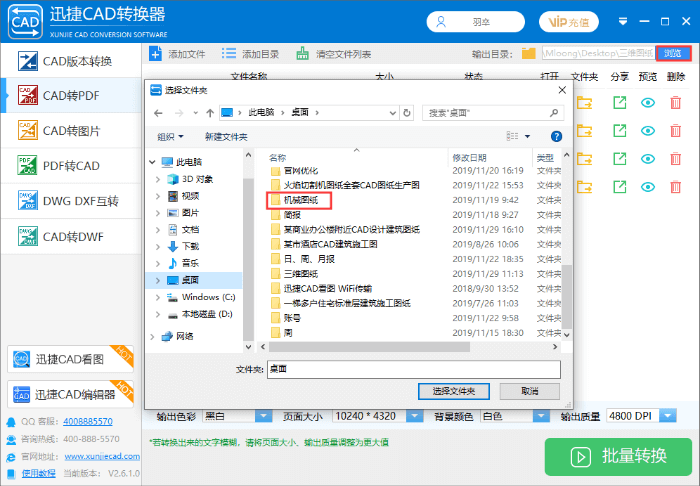Delete the second file with trash icon
700x486 pixels.
(675, 131)
